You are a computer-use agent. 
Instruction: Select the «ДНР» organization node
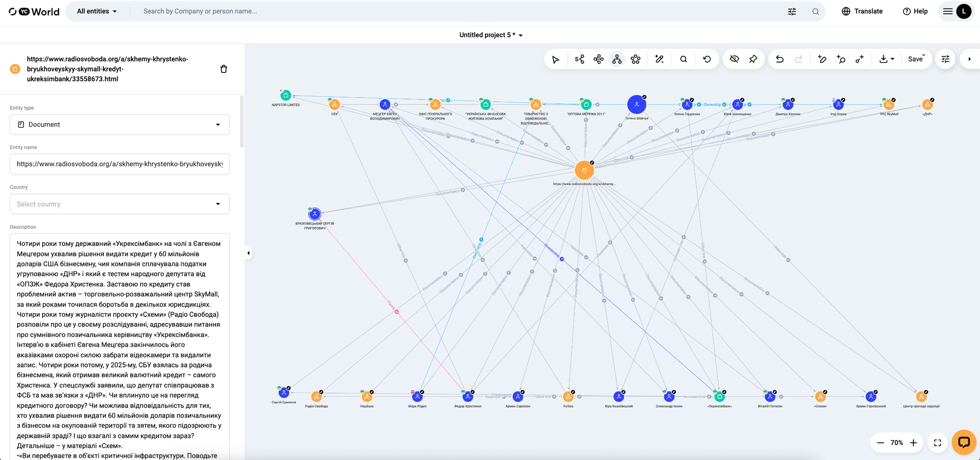click(x=928, y=104)
